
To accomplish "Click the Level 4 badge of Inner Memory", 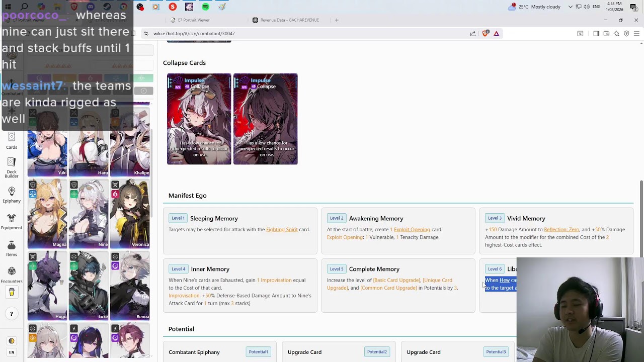I will click(178, 269).
